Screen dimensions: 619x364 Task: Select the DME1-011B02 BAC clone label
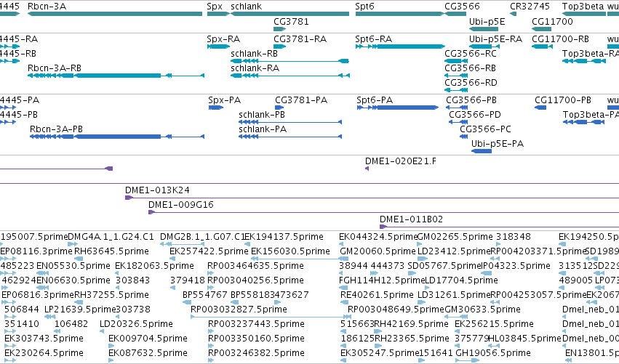point(412,219)
